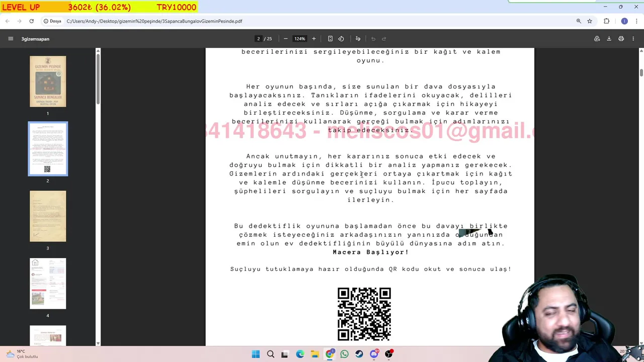Screen dimensions: 644x362
Task: Open Steam from the taskbar
Action: pos(359,354)
